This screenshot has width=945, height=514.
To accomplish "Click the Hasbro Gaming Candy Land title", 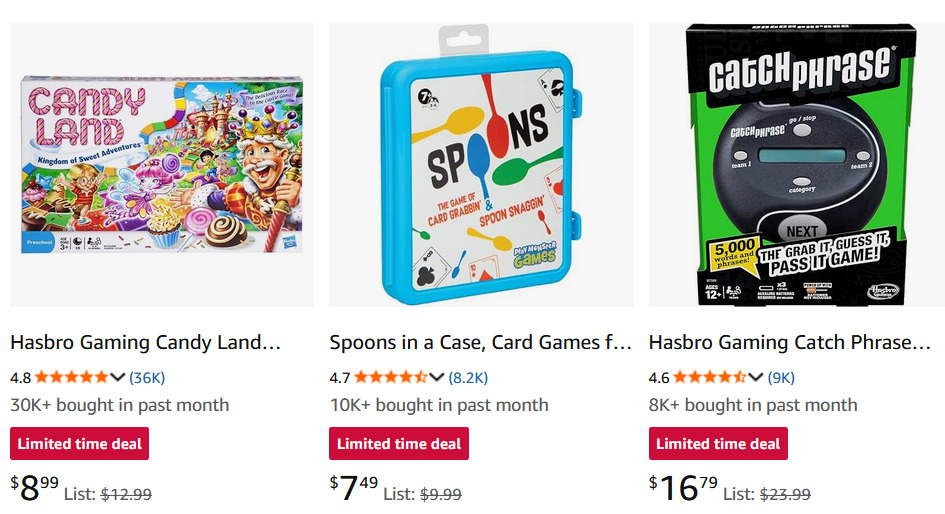I will tap(146, 342).
